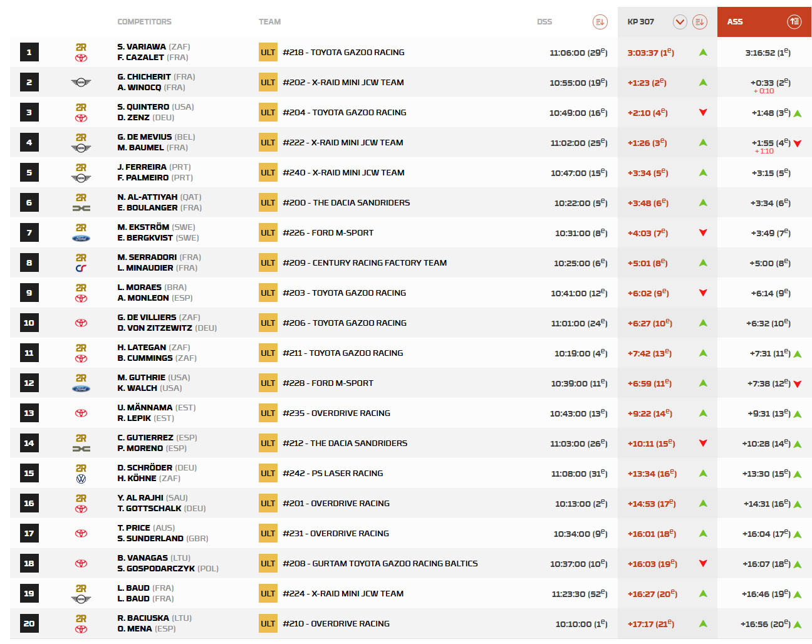Open the KP 307 checkpoint dropdown chevron
Screen dimensions: 812x644
(680, 22)
